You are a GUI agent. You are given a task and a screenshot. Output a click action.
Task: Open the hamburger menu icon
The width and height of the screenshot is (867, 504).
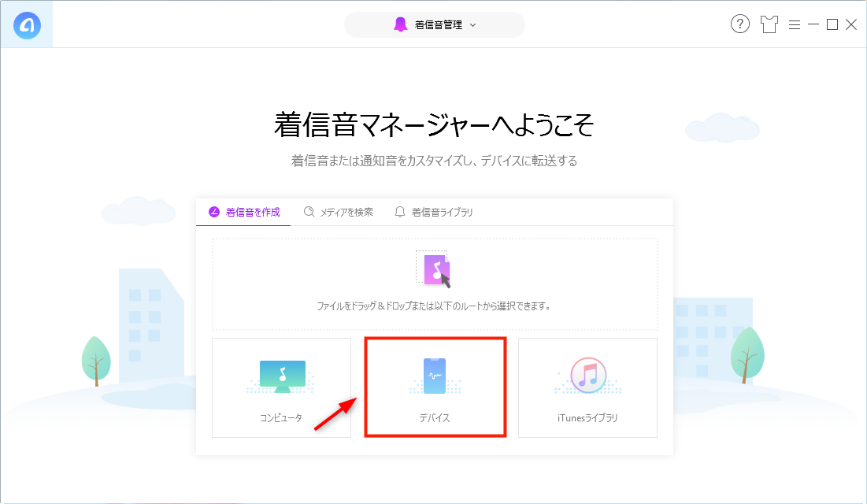coord(795,25)
